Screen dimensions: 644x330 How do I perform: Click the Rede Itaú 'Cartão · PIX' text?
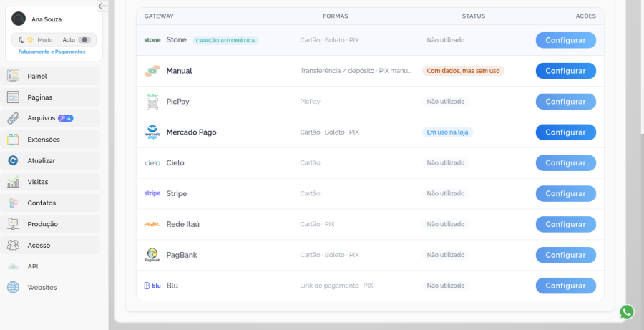click(317, 224)
